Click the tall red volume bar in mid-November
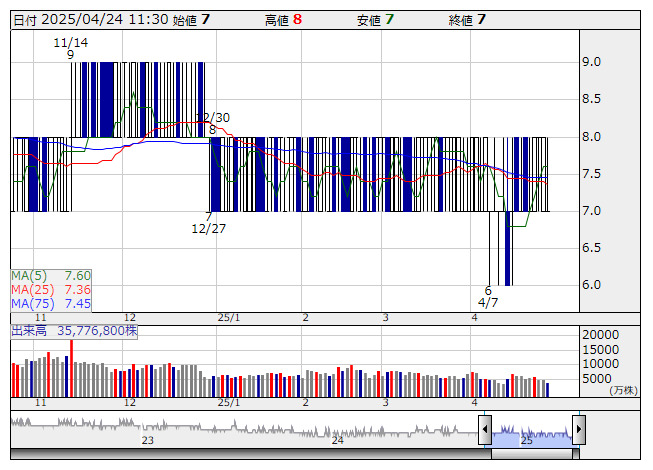 click(71, 368)
